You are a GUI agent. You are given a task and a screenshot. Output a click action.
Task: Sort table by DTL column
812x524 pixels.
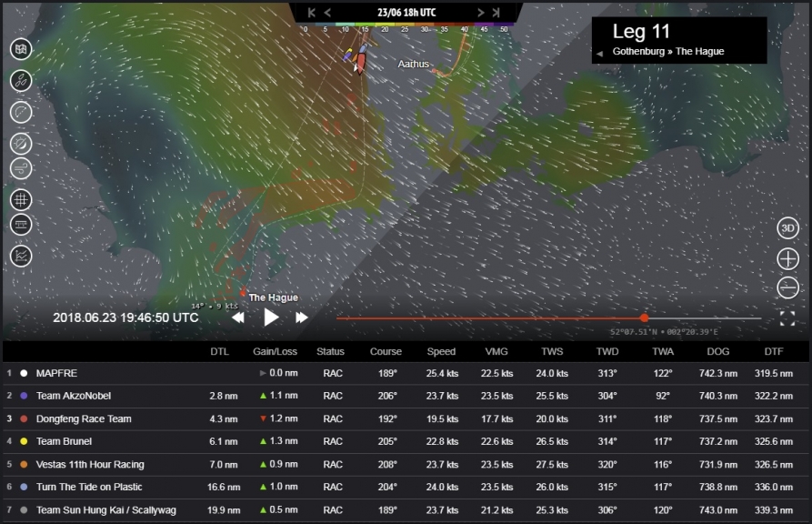pyautogui.click(x=219, y=351)
